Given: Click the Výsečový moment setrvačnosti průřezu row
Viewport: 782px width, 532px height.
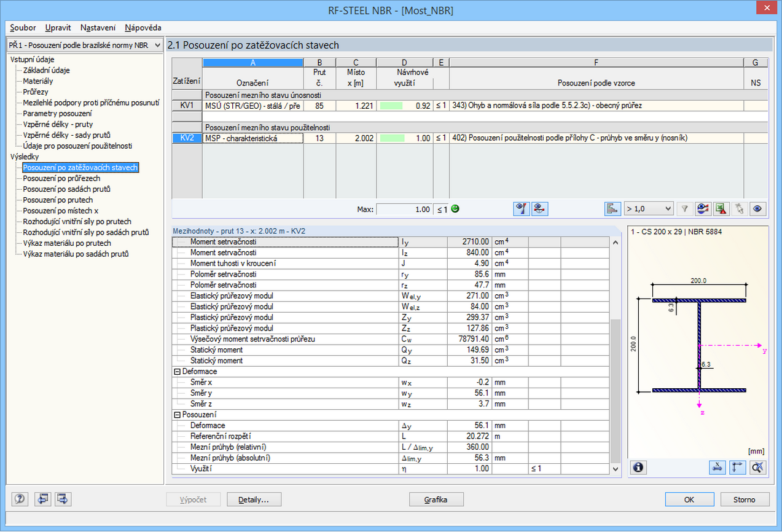Looking at the screenshot, I should 391,339.
